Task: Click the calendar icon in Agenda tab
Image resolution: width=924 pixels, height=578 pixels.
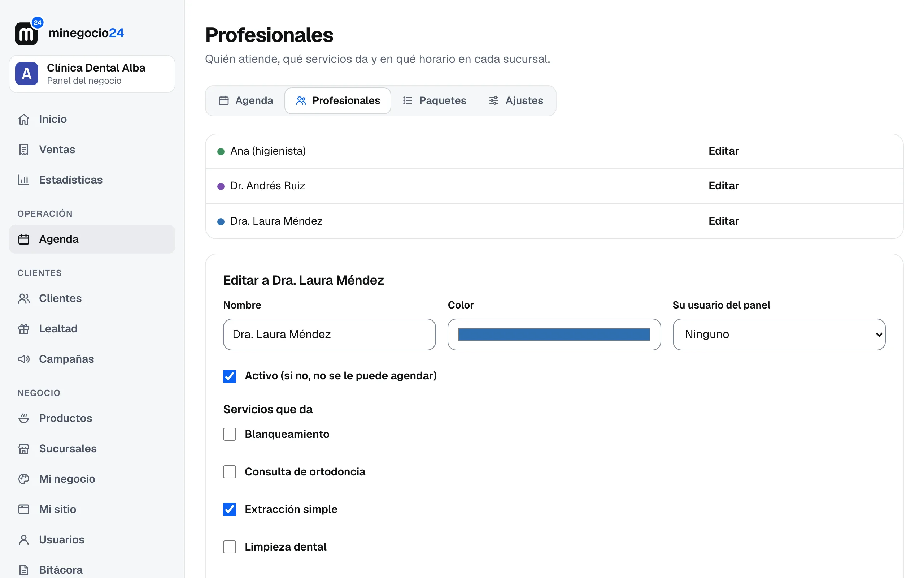Action: 224,100
